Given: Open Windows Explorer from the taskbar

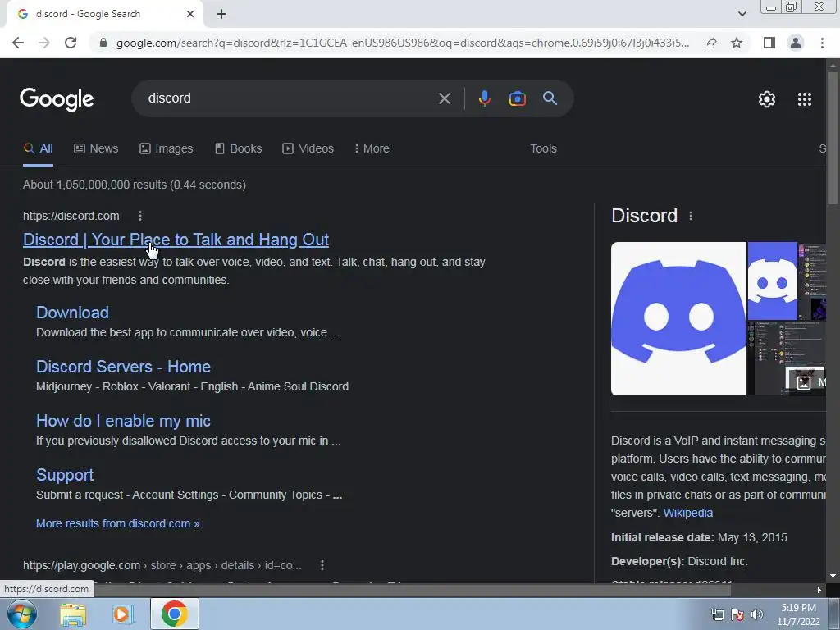Looking at the screenshot, I should [x=73, y=614].
